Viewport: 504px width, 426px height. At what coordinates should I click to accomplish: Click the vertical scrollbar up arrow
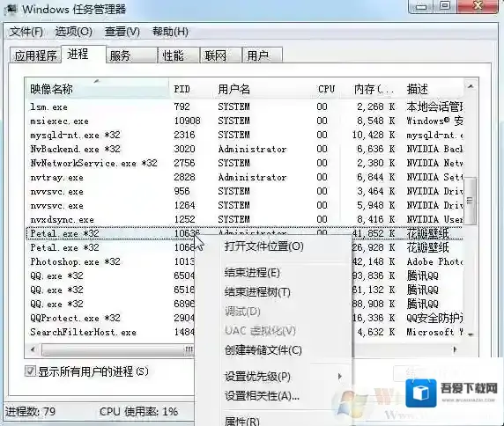click(x=471, y=86)
